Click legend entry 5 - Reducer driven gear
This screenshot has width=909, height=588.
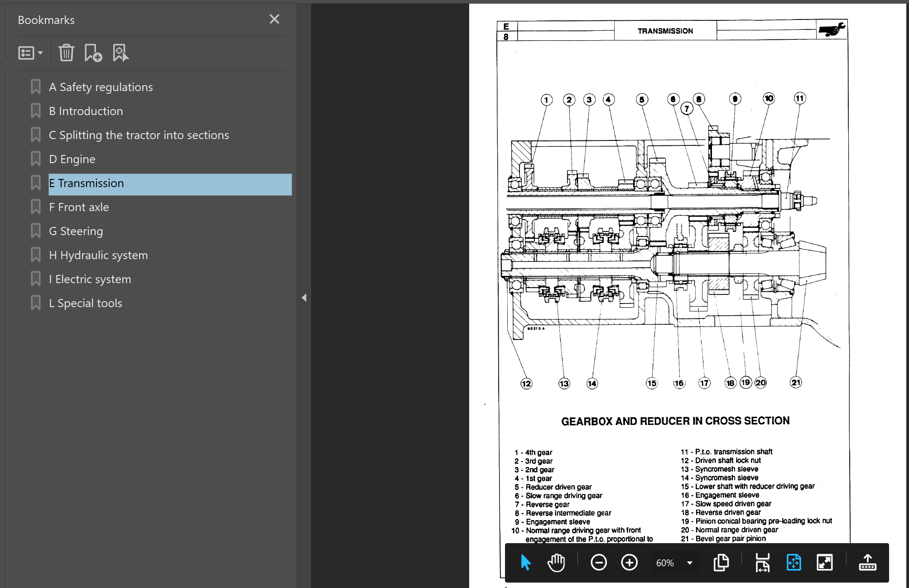click(x=553, y=487)
